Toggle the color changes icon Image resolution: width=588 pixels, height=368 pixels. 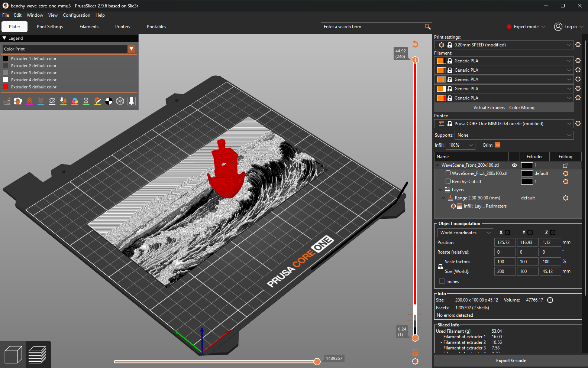click(75, 101)
